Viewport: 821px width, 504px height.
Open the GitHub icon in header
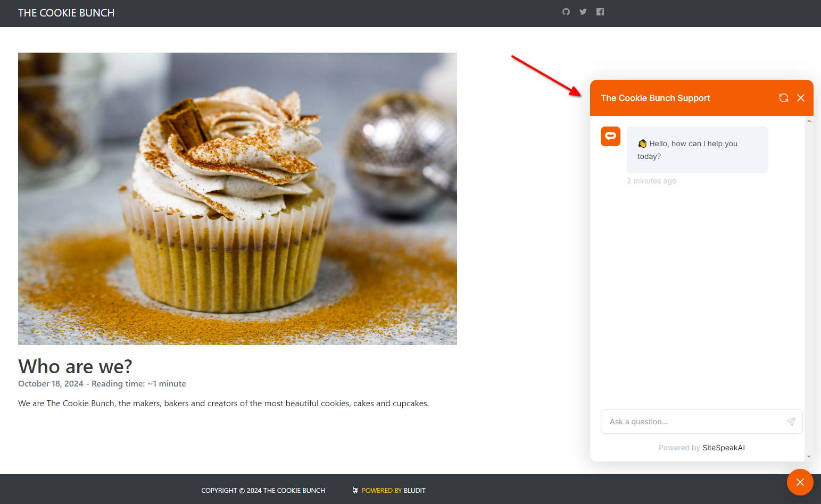point(566,12)
